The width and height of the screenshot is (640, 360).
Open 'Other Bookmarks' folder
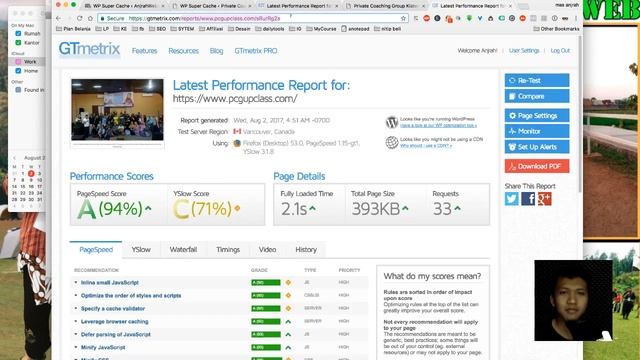pos(556,29)
